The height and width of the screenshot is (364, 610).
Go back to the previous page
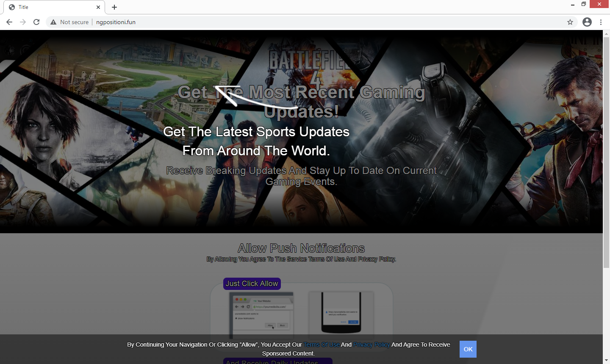[9, 22]
